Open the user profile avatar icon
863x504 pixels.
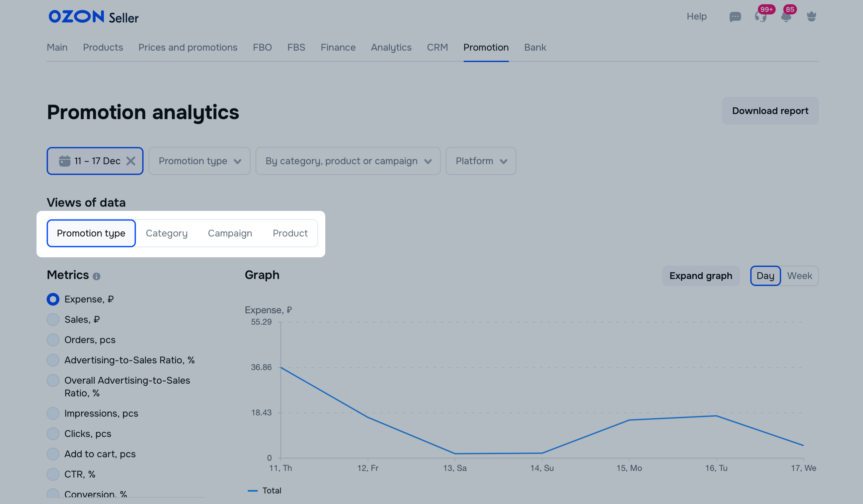coord(811,17)
